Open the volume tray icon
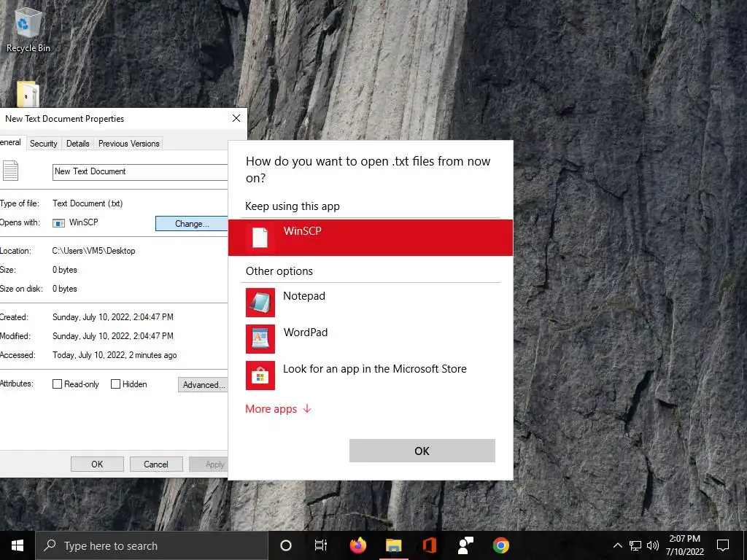The width and height of the screenshot is (747, 560). 653,545
